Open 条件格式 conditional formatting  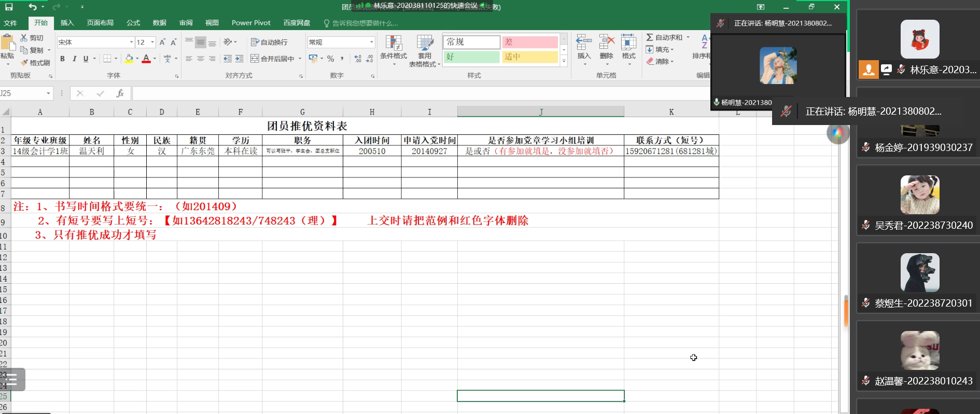394,50
